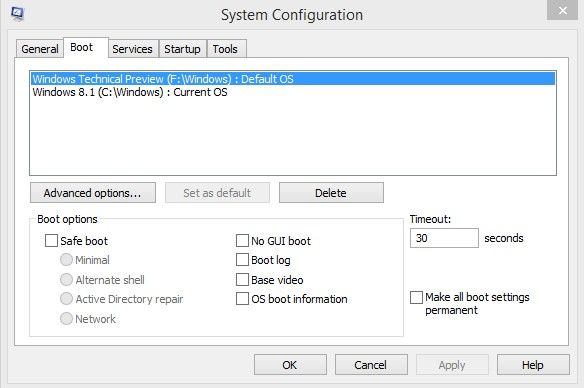Click the Timeout seconds input field

[x=444, y=238]
